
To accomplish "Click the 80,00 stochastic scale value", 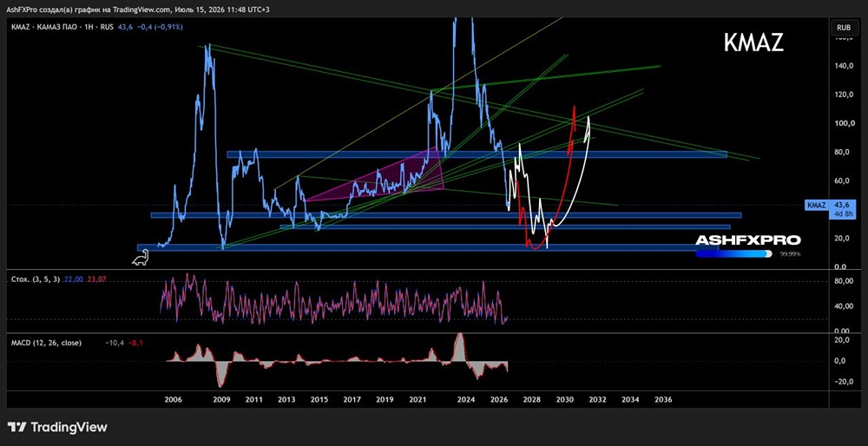I will click(844, 281).
